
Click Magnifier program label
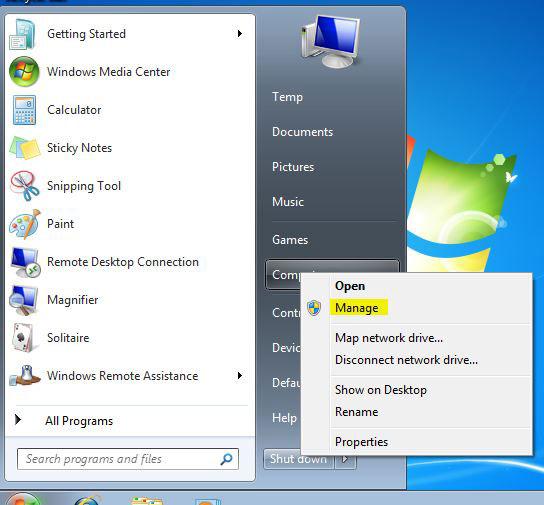click(73, 300)
